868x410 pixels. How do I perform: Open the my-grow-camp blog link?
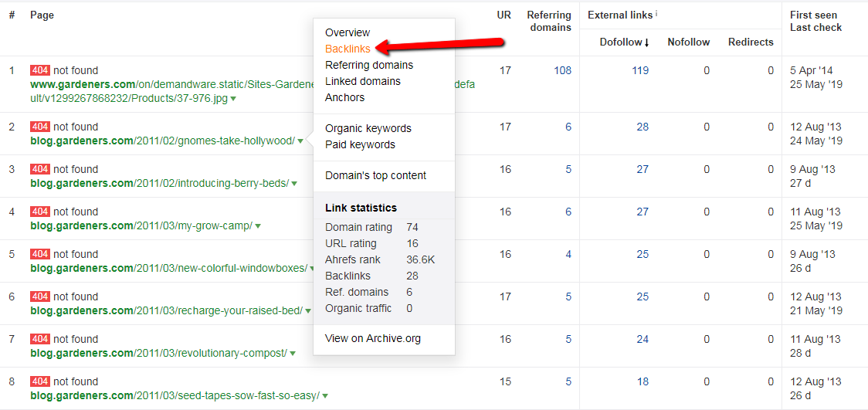click(142, 226)
